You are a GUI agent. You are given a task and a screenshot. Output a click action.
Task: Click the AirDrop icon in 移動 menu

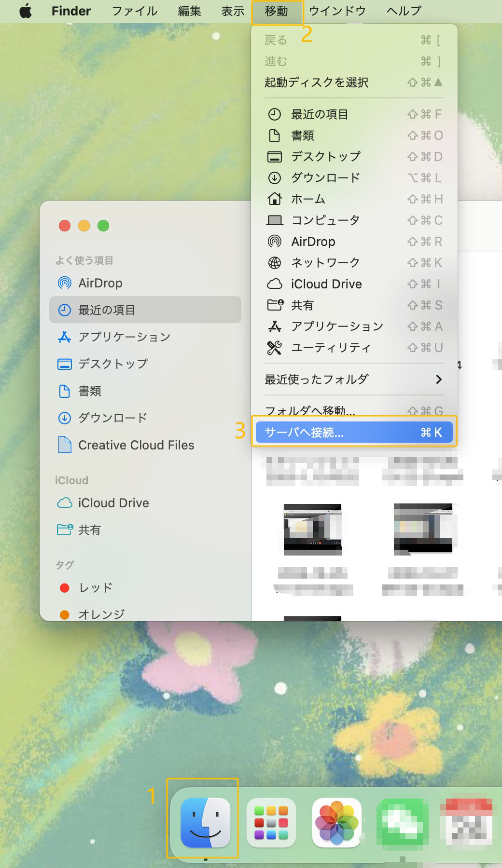(274, 242)
